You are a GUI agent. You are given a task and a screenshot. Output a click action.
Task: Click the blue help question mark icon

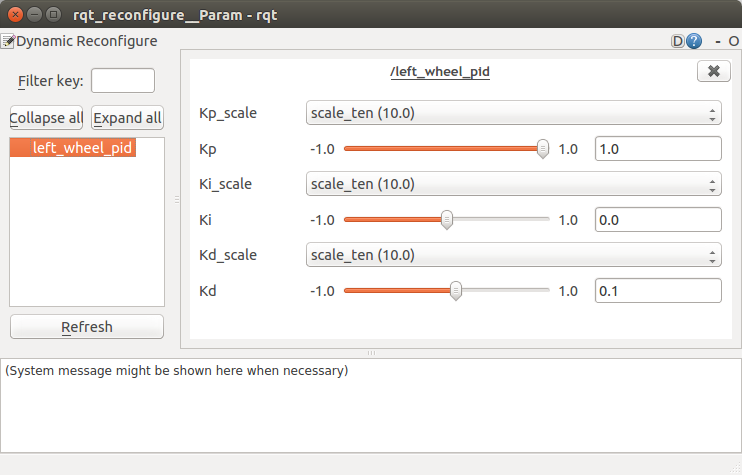click(x=694, y=41)
